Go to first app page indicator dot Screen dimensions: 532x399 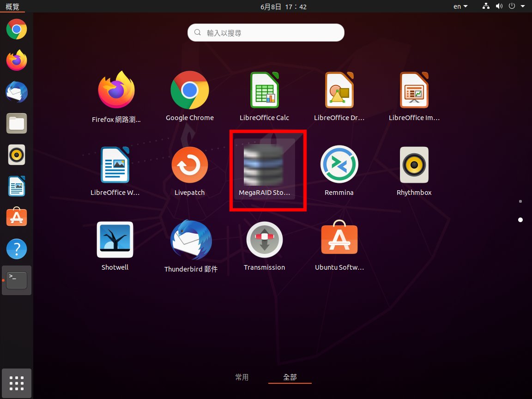coord(520,201)
